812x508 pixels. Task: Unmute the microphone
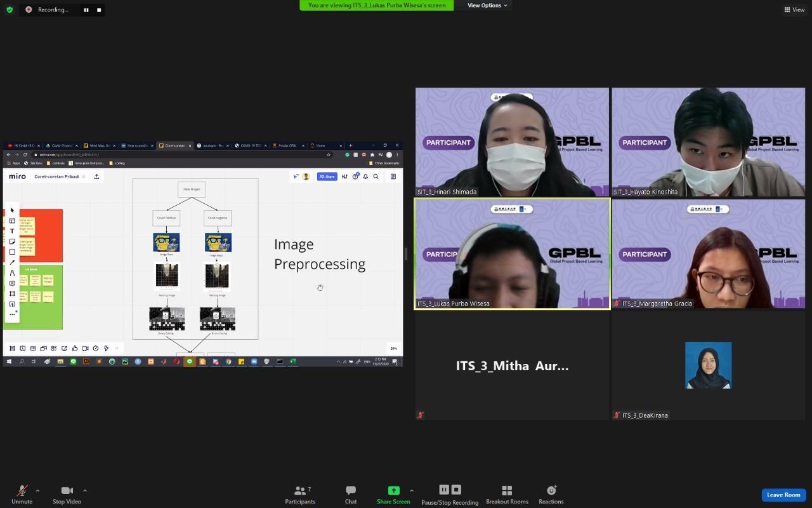coord(22,495)
